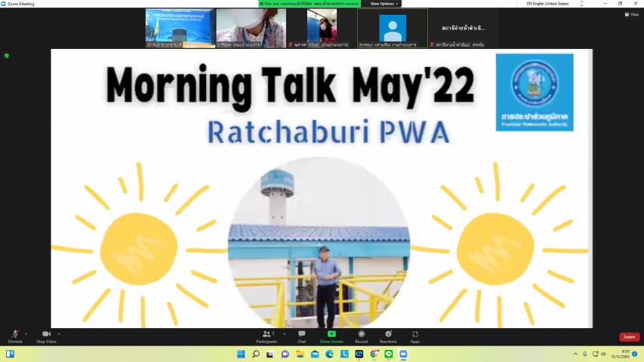Click Share Screen button

pyautogui.click(x=331, y=336)
